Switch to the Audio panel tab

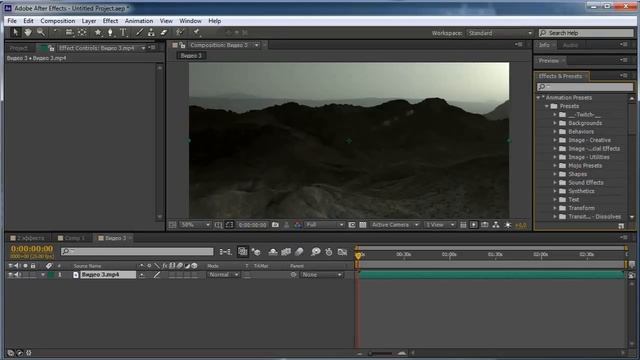[x=570, y=45]
